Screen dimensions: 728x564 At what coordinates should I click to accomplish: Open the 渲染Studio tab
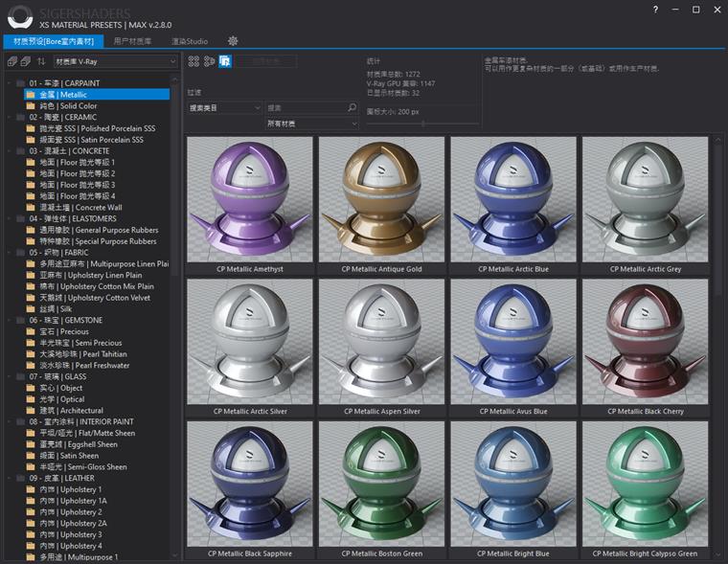(x=190, y=41)
